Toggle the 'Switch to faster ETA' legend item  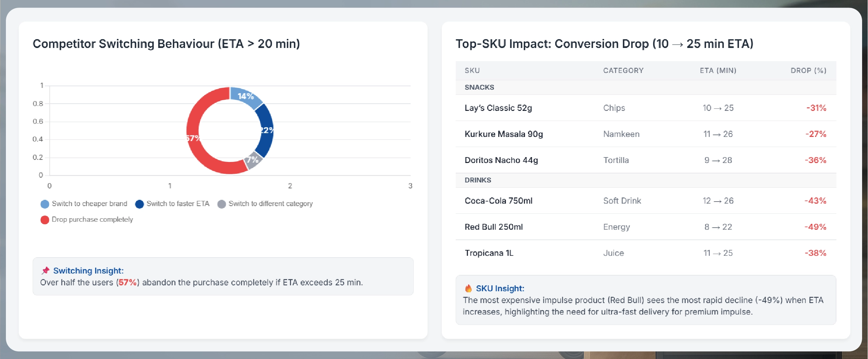[x=172, y=204]
